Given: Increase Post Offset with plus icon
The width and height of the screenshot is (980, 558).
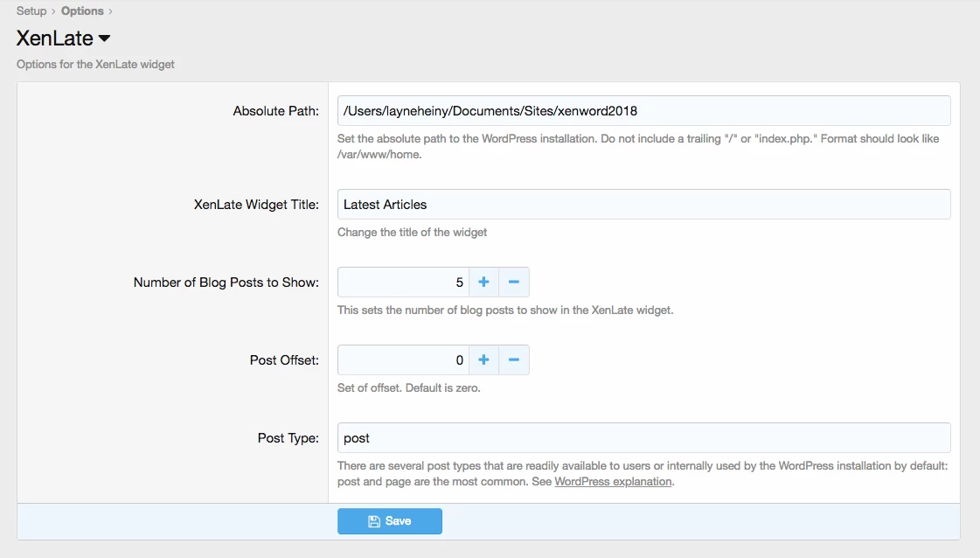Looking at the screenshot, I should [x=483, y=359].
